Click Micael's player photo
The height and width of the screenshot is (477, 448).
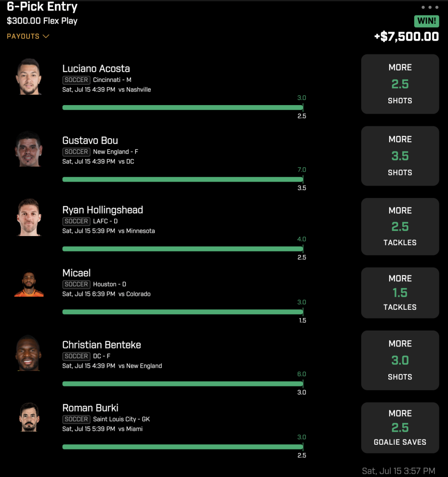28,284
